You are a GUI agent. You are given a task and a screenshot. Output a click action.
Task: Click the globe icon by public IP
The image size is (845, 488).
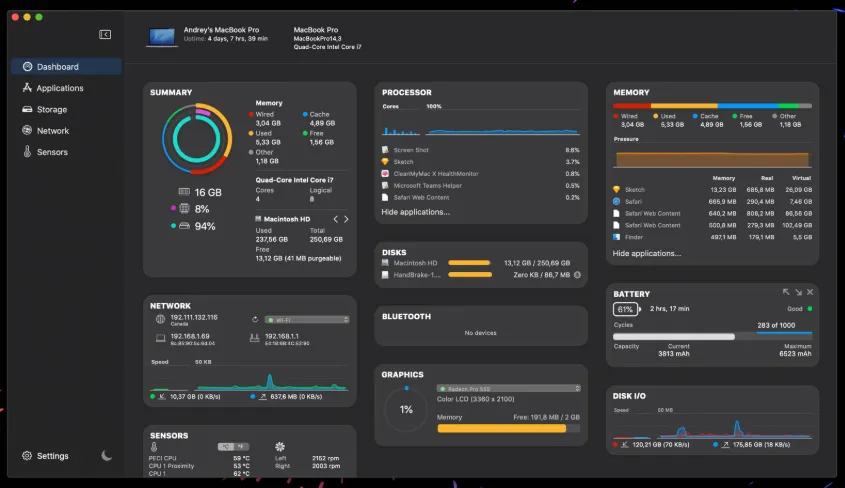(160, 319)
